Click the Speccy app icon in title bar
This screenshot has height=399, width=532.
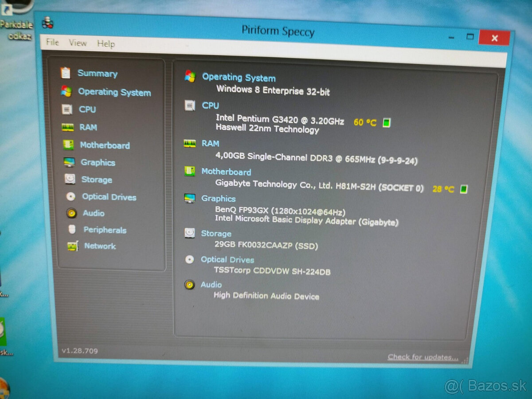[47, 23]
